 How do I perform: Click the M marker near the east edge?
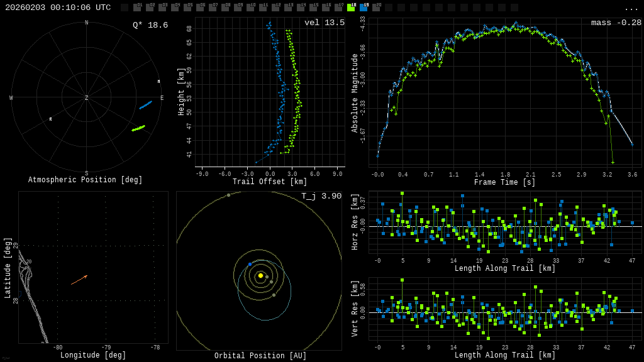click(158, 82)
